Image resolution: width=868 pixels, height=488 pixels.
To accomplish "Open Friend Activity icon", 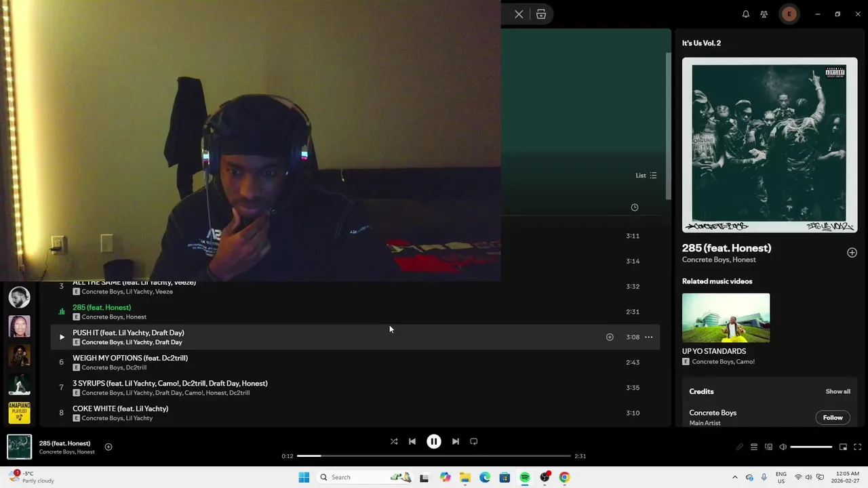I will click(x=764, y=14).
